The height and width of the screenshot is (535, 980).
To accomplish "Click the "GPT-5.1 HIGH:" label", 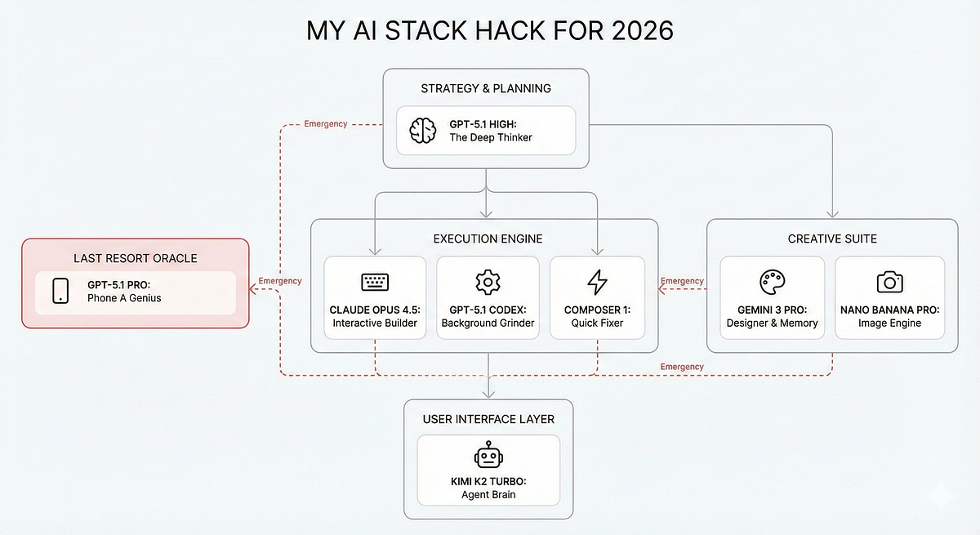I will click(x=485, y=124).
